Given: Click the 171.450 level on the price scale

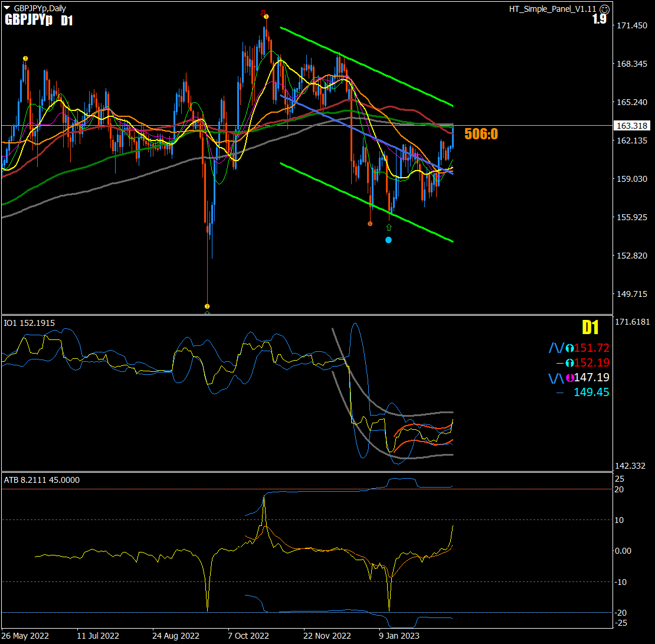Looking at the screenshot, I should (632, 26).
